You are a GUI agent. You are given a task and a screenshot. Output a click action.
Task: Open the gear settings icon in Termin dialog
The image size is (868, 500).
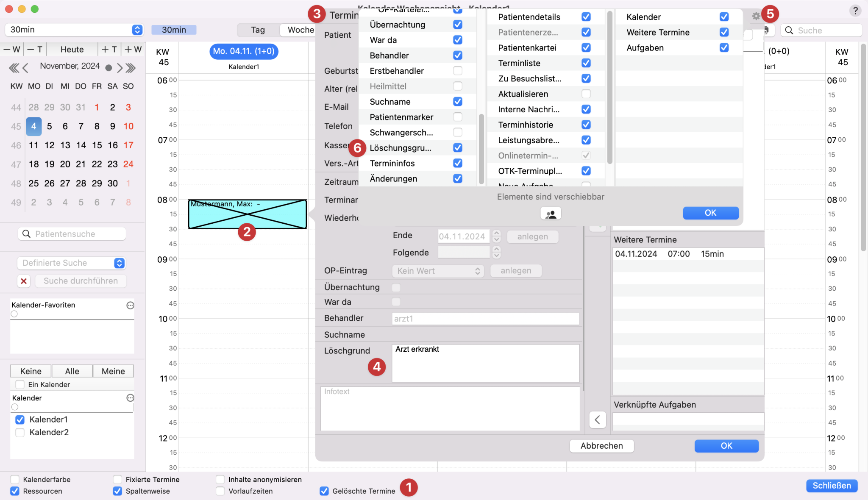pos(756,16)
